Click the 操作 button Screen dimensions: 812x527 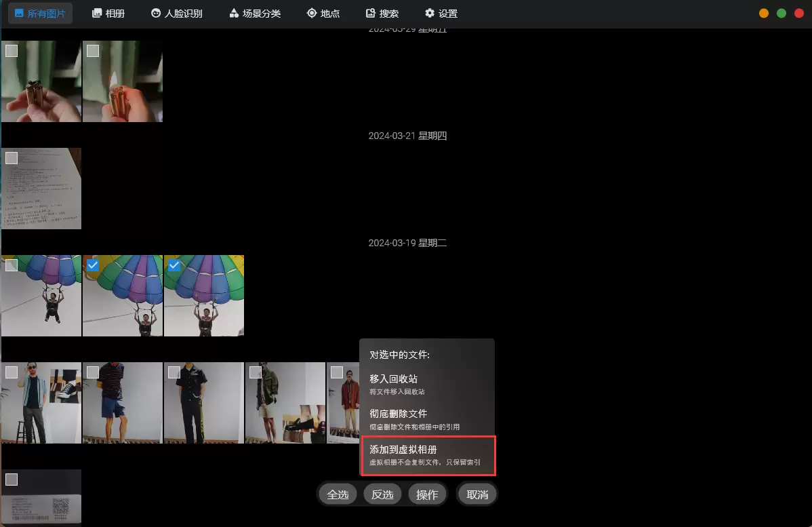pos(427,495)
